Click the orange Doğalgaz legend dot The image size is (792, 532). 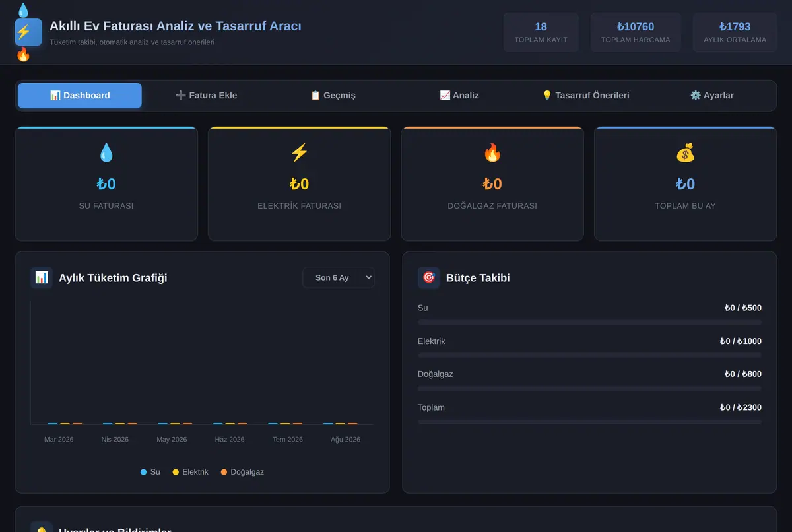click(x=224, y=472)
